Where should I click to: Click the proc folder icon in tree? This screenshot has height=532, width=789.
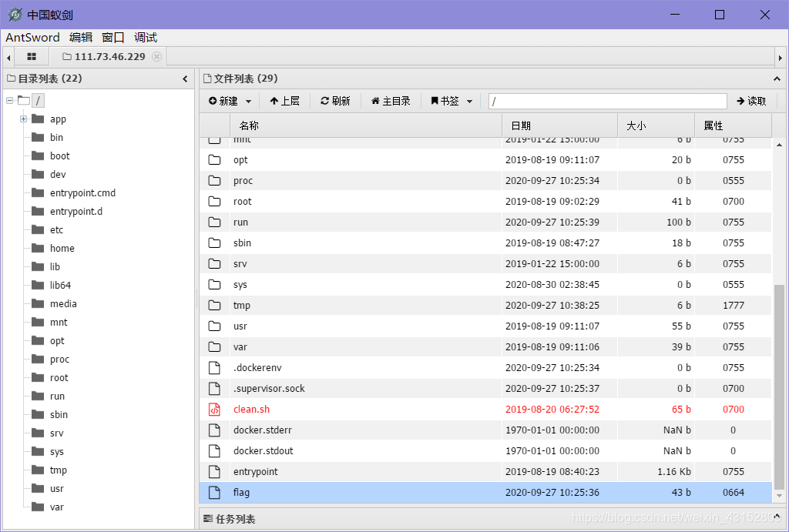pyautogui.click(x=38, y=359)
